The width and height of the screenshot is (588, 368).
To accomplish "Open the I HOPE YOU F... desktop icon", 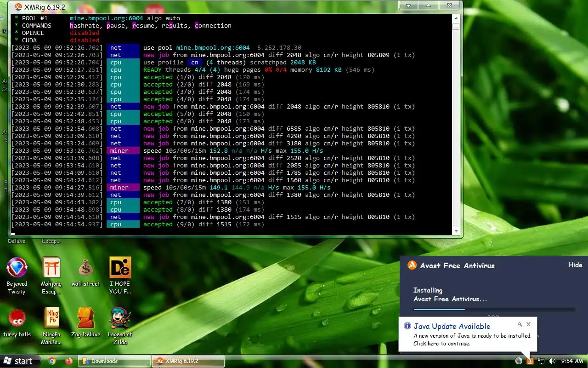I will (x=120, y=267).
